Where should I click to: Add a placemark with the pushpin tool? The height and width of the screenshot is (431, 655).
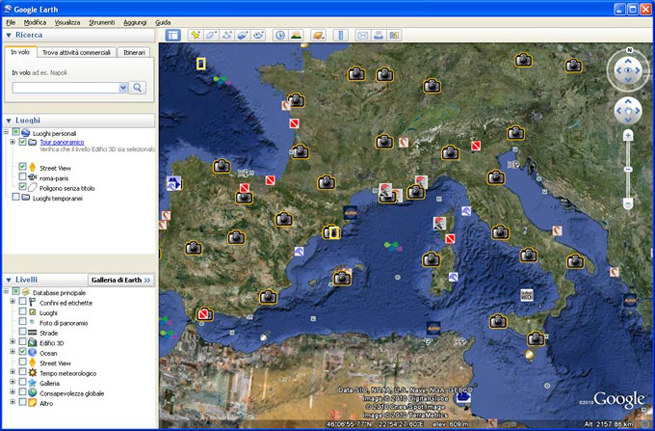point(195,35)
